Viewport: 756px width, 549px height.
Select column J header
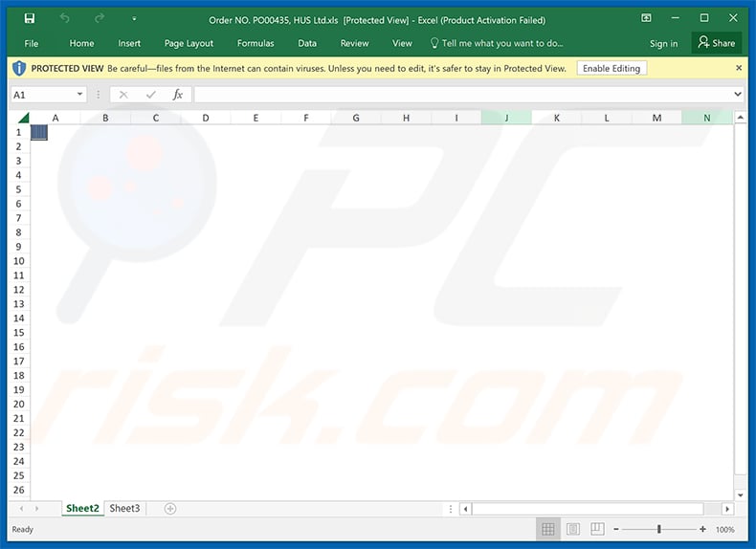506,118
